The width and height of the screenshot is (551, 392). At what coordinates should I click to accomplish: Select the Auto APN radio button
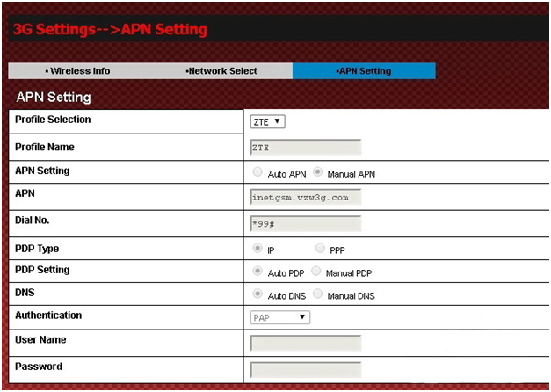[x=257, y=173]
